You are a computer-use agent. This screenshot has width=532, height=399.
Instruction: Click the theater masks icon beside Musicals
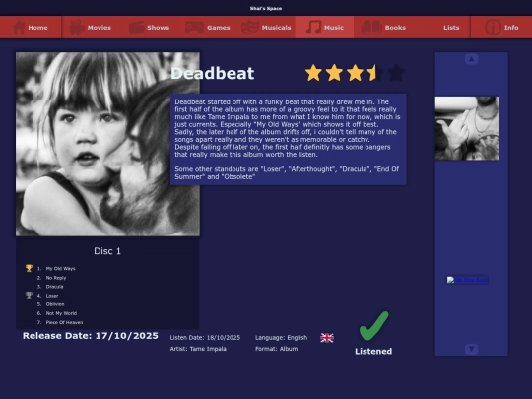tap(250, 28)
